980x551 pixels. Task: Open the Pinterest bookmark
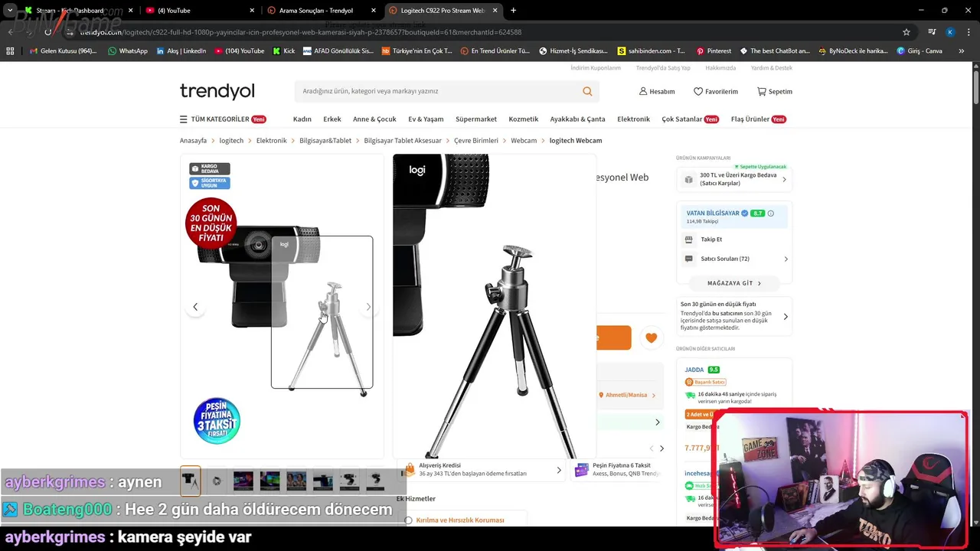coord(714,51)
